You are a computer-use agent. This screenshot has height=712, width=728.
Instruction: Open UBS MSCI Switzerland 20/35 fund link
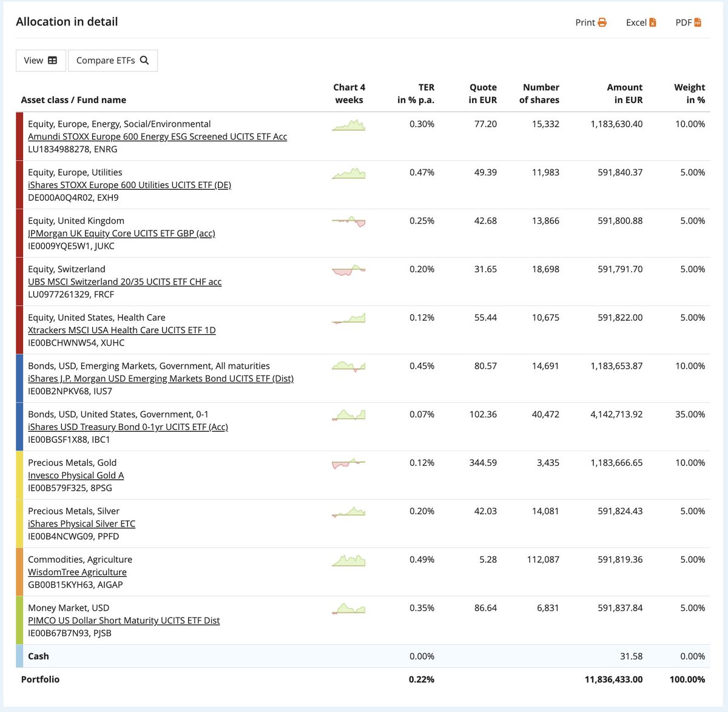(x=125, y=281)
